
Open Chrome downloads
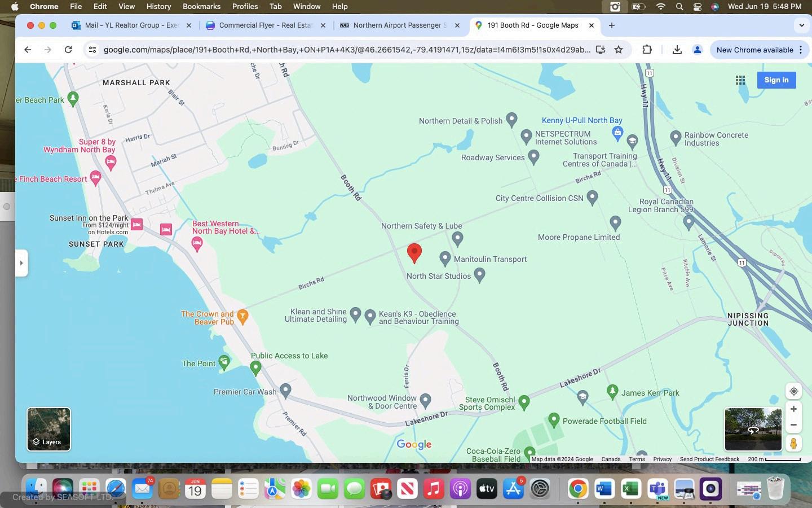tap(677, 50)
